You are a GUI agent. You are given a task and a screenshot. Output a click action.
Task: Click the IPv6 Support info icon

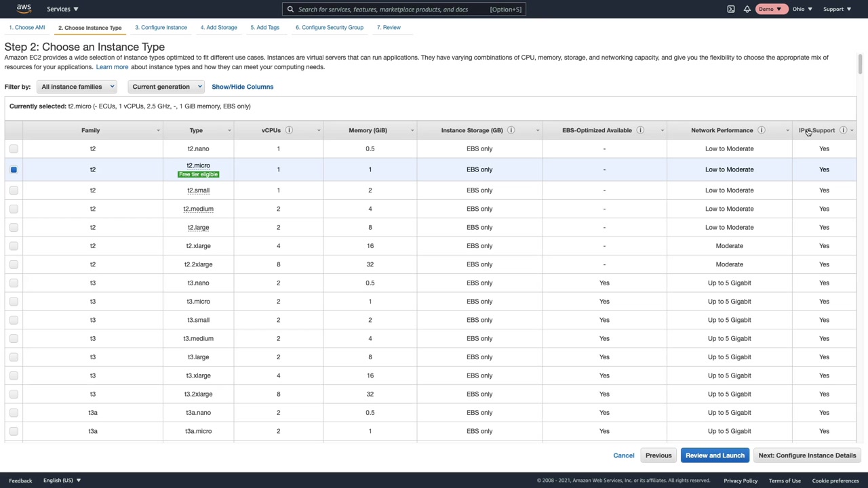pos(843,130)
